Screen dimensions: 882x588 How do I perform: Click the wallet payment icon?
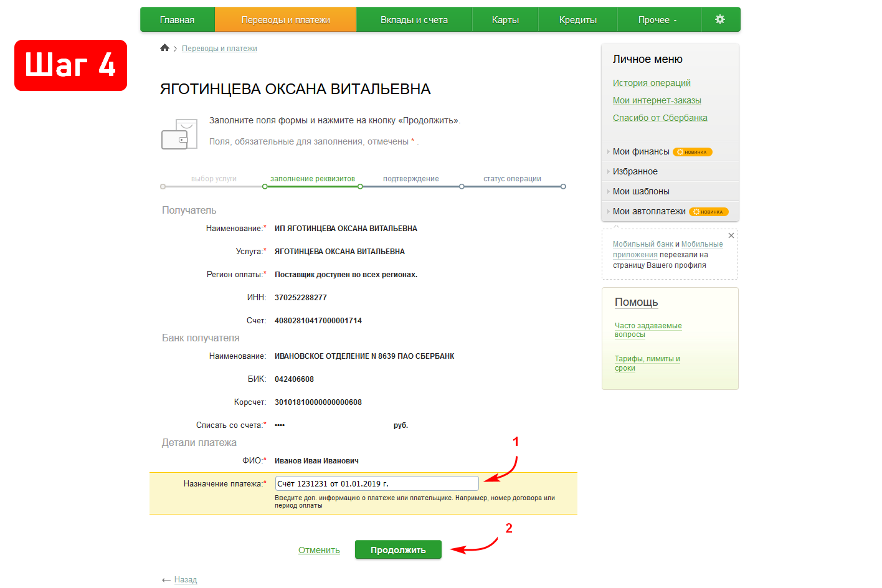click(x=179, y=135)
